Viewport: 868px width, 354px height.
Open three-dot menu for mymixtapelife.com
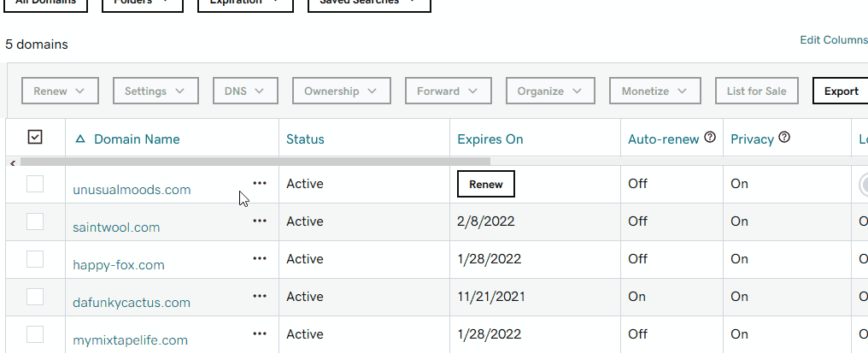259,334
